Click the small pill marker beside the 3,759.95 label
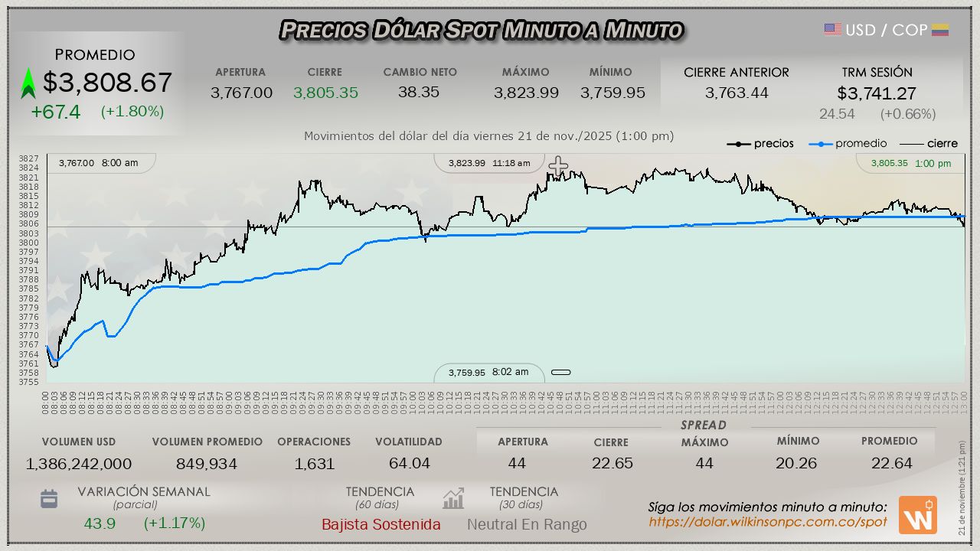 coord(561,373)
